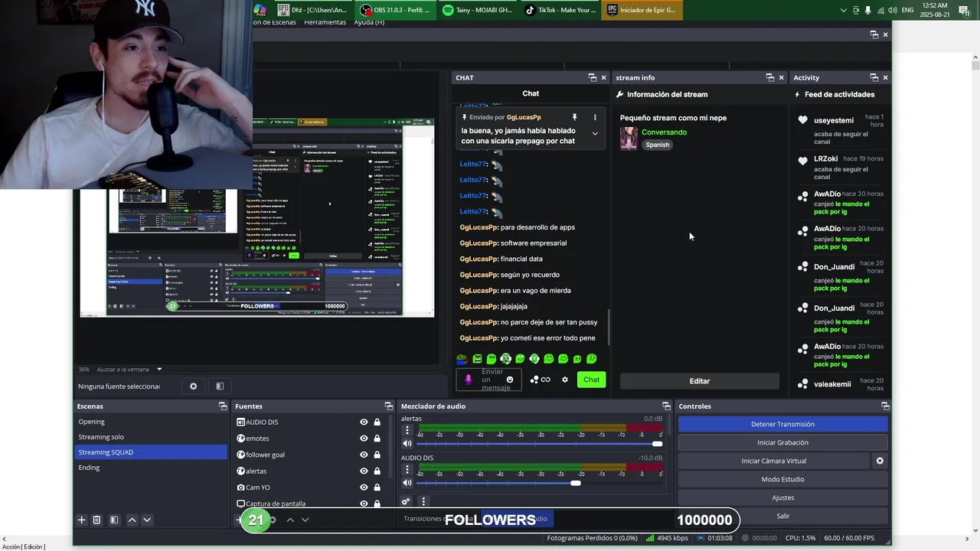Click the green Chat send button
The image size is (980, 551).
click(591, 380)
